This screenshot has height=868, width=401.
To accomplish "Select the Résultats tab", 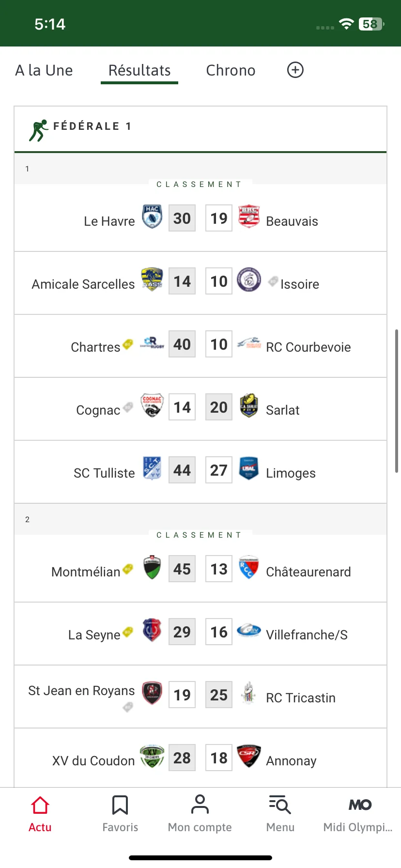I will tap(139, 70).
